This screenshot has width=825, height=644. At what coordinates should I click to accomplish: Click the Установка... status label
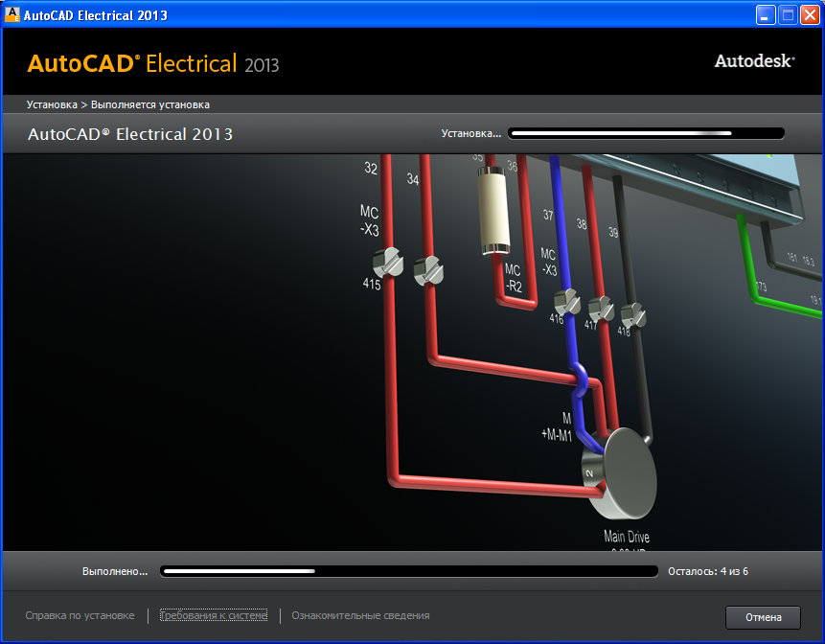470,133
